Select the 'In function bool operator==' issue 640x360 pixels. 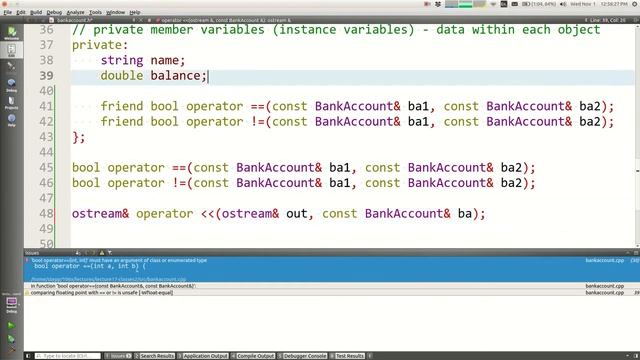coord(331,286)
